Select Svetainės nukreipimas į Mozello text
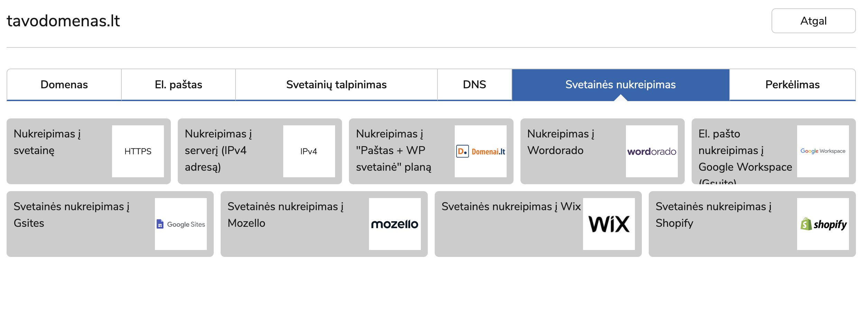Screen dimensions: 868x313 pos(286,215)
